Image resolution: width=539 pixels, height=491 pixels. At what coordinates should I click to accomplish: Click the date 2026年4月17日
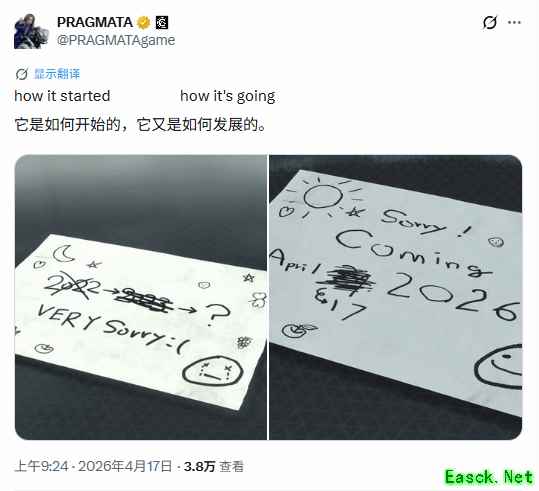(x=125, y=467)
